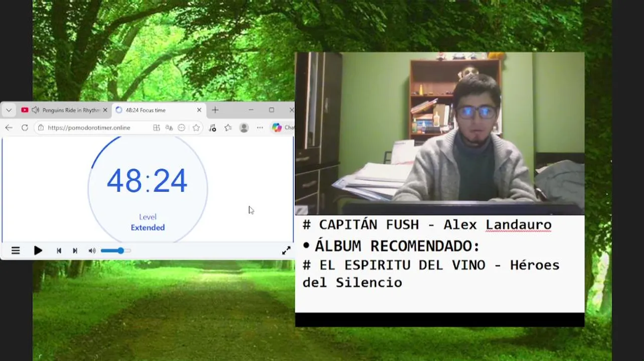Click the Extended level label
This screenshot has height=361, width=644.
click(x=147, y=228)
